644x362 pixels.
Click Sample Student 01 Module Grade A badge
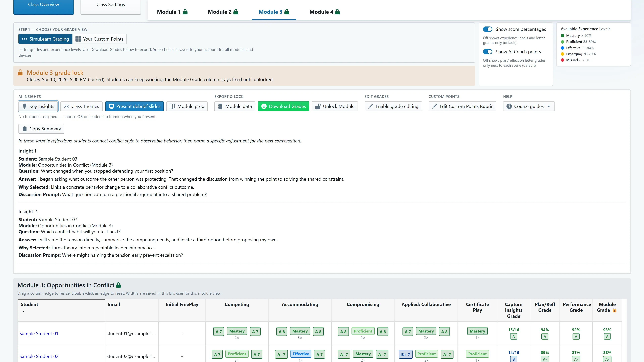607,336
